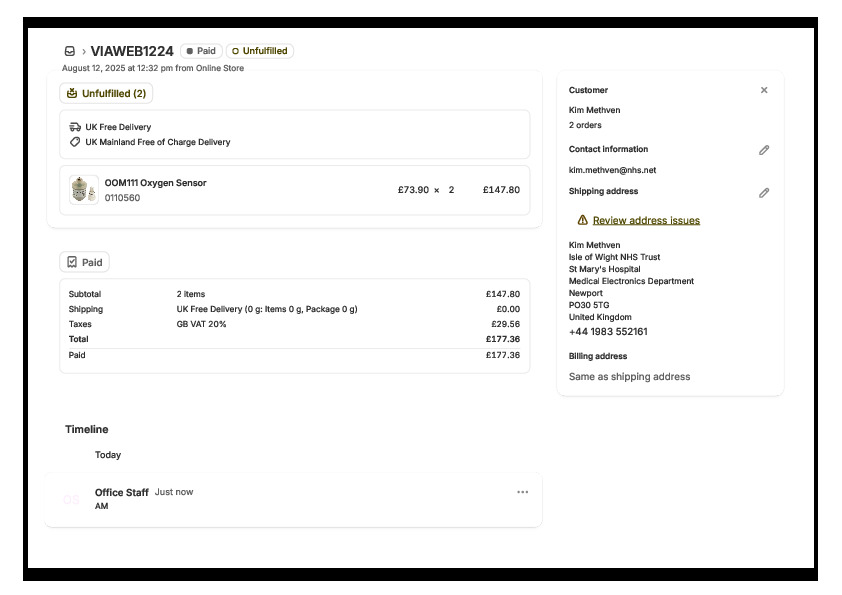
Task: Close the Customer panel with the X
Action: coord(764,90)
